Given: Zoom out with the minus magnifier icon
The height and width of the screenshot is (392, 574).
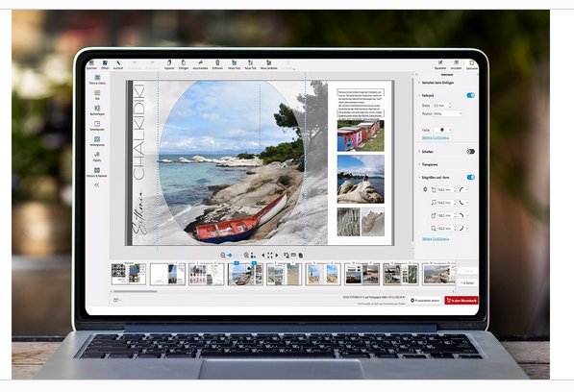Looking at the screenshot, I should click(222, 256).
